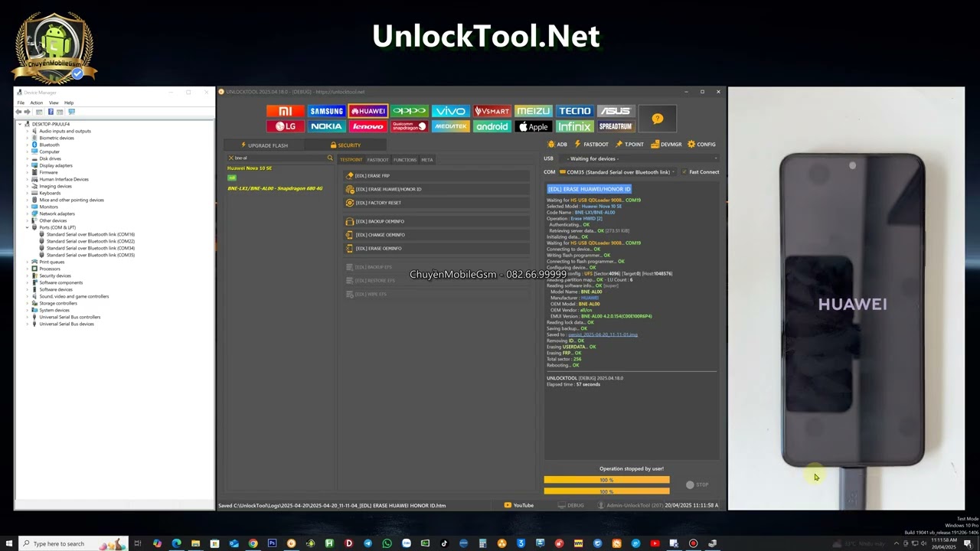Open the Action menu in Device Manager
This screenshot has width=980, height=551.
tap(36, 103)
